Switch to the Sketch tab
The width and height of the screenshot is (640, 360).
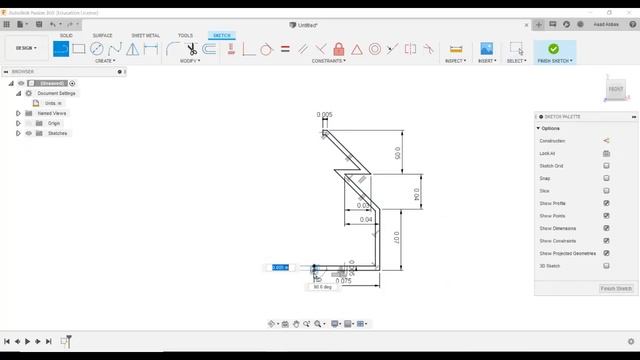222,36
